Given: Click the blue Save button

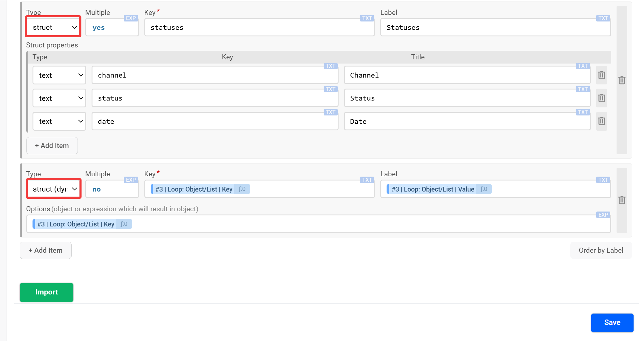Looking at the screenshot, I should 612,323.
